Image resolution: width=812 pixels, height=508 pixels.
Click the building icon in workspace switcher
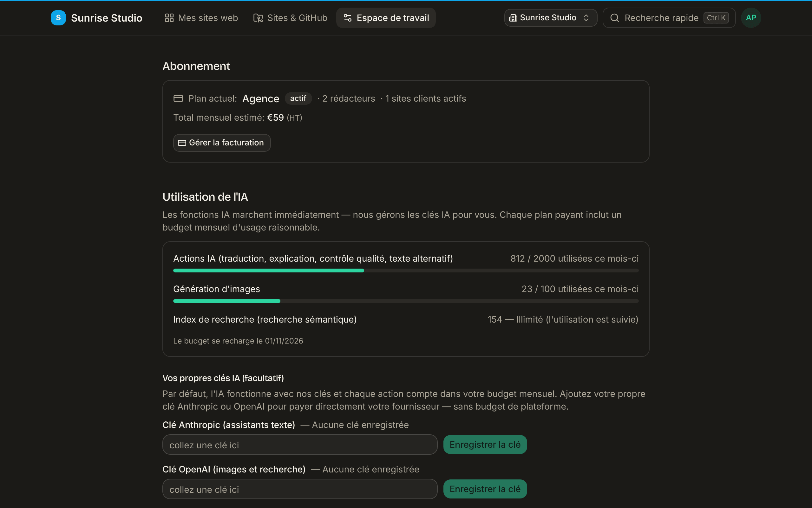click(513, 18)
